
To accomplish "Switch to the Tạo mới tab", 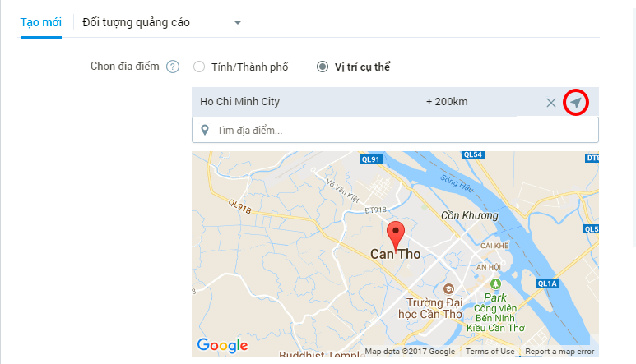I will pyautogui.click(x=41, y=23).
